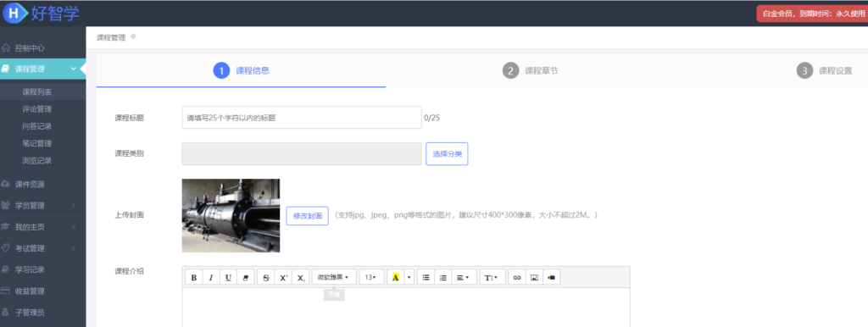Expand the 我的主页 sidebar menu
The width and height of the screenshot is (868, 327).
[42, 227]
